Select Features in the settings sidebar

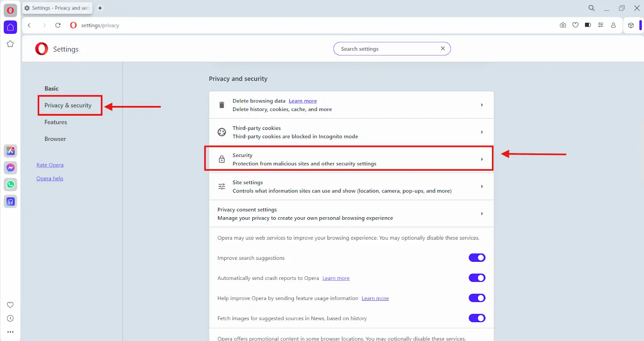click(56, 122)
